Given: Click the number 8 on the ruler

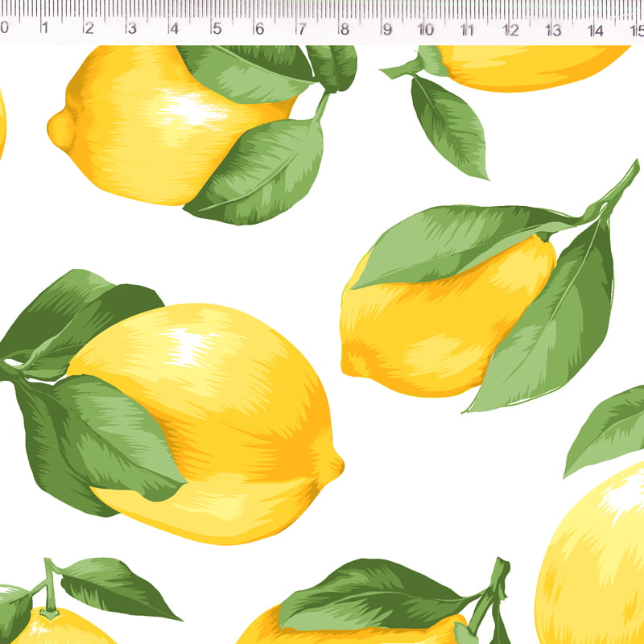Looking at the screenshot, I should click(344, 30).
